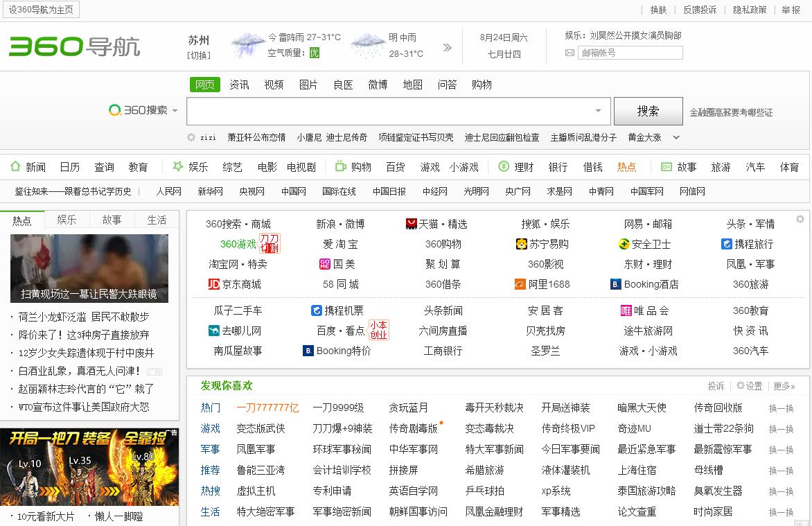Click the Booking酒店 B icon
The width and height of the screenshot is (812, 526).
click(615, 284)
